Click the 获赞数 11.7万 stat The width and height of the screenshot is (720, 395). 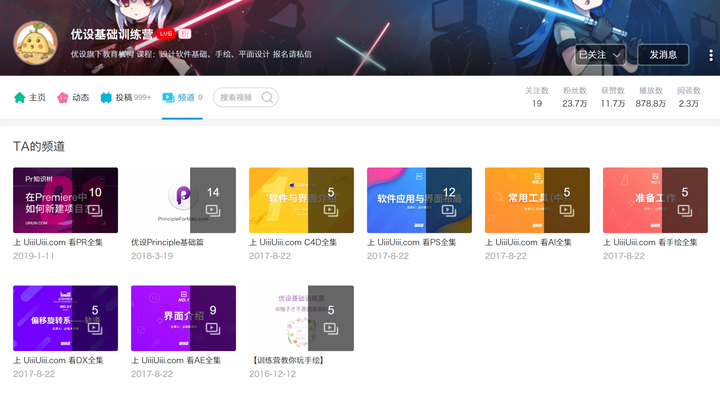pyautogui.click(x=613, y=97)
